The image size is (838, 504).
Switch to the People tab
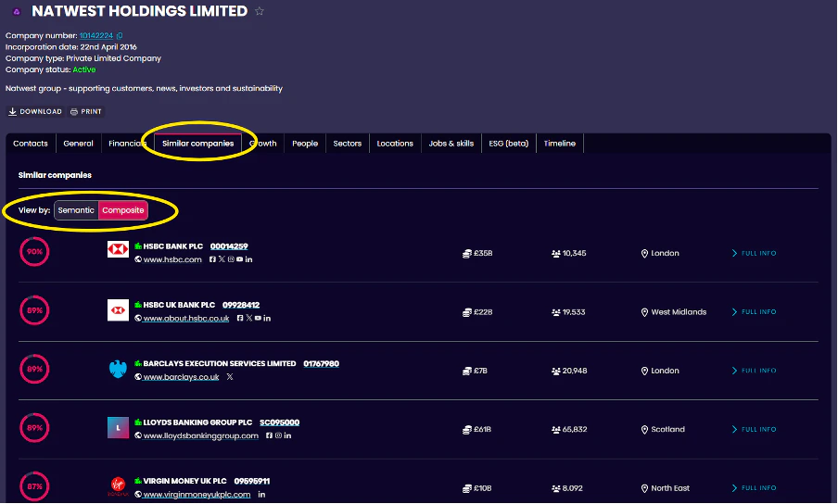(305, 143)
